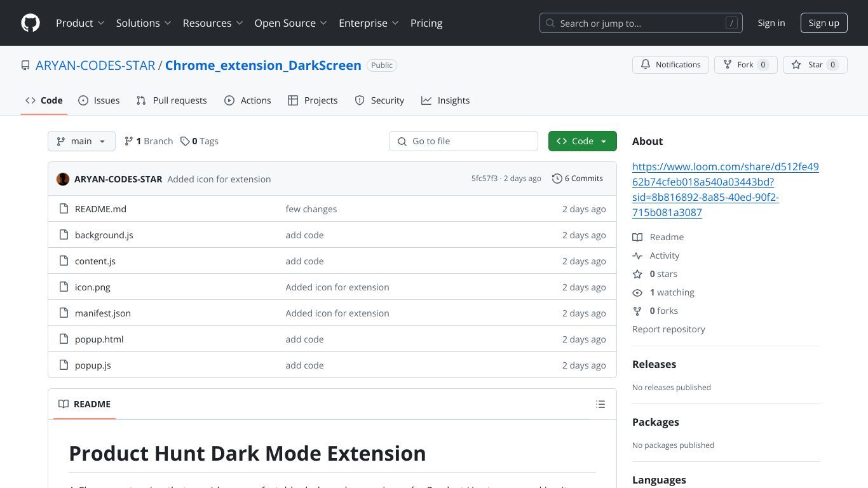Click the file icon beside manifest.json
Screen dimensions: 868x488
(64, 313)
